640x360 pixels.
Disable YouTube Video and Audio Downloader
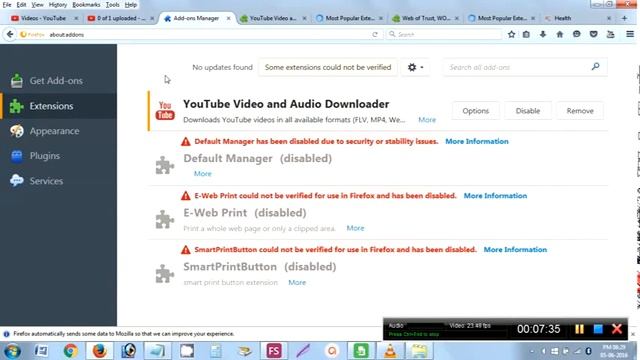[x=527, y=111]
